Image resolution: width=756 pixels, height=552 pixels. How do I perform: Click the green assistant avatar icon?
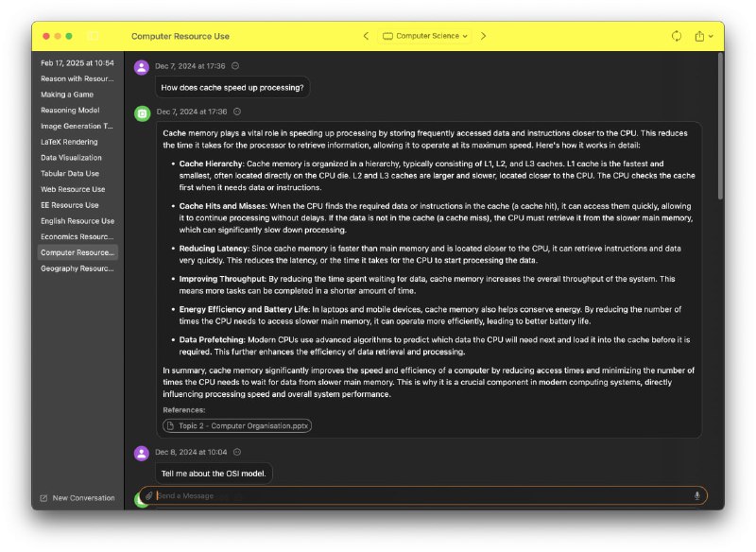(x=142, y=112)
